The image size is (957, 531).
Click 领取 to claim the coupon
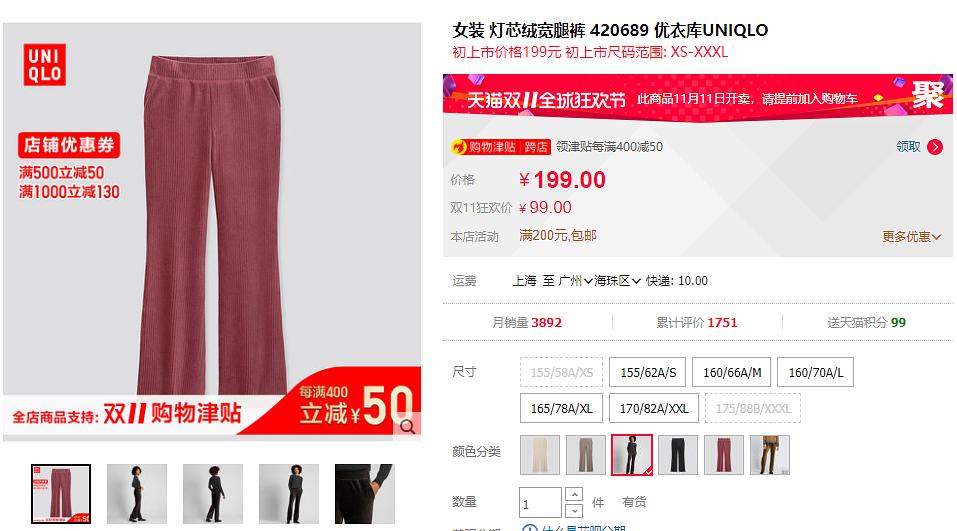pyautogui.click(x=908, y=146)
